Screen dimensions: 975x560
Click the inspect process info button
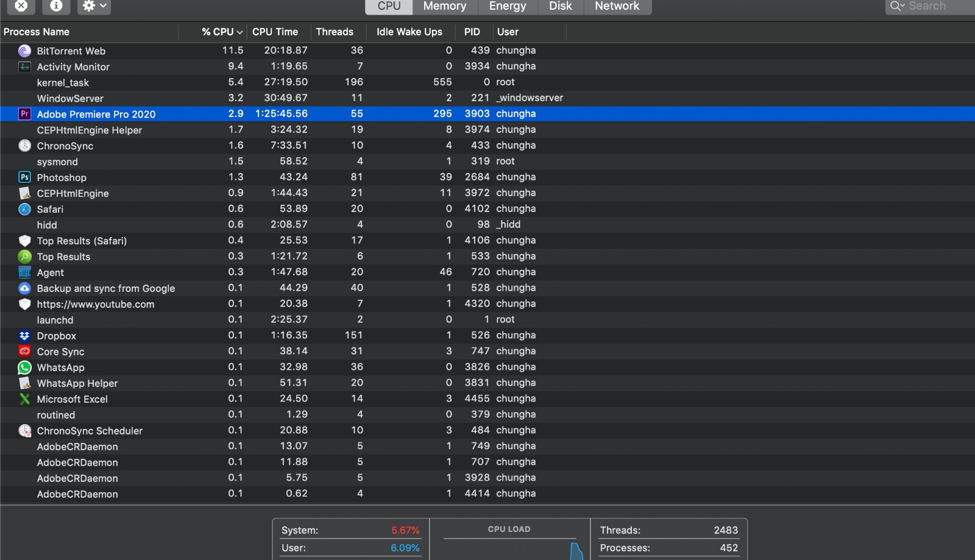56,5
